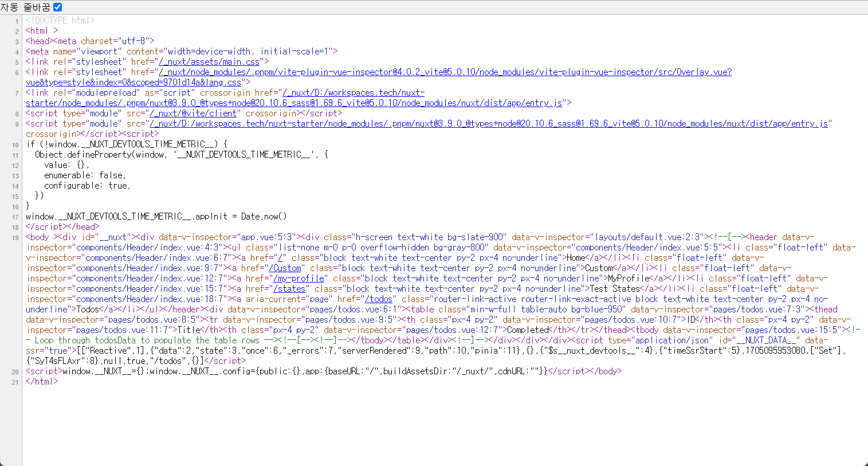
Task: Click the crossorigin></script><script> text after line 9
Action: [92, 134]
